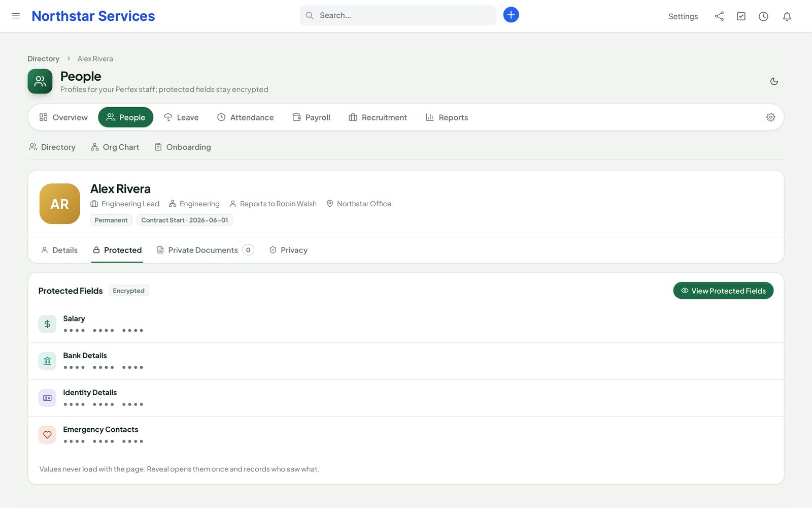Image resolution: width=812 pixels, height=508 pixels.
Task: Select the People tab
Action: 126,117
